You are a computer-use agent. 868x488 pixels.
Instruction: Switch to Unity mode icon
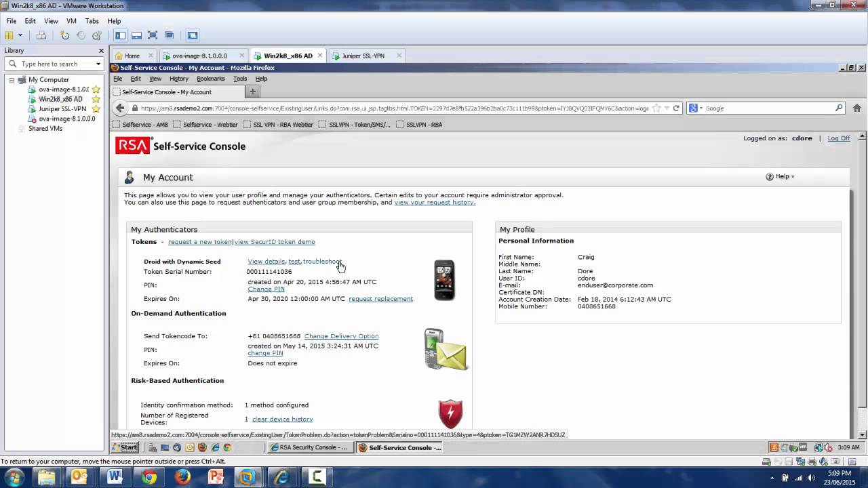[x=169, y=35]
